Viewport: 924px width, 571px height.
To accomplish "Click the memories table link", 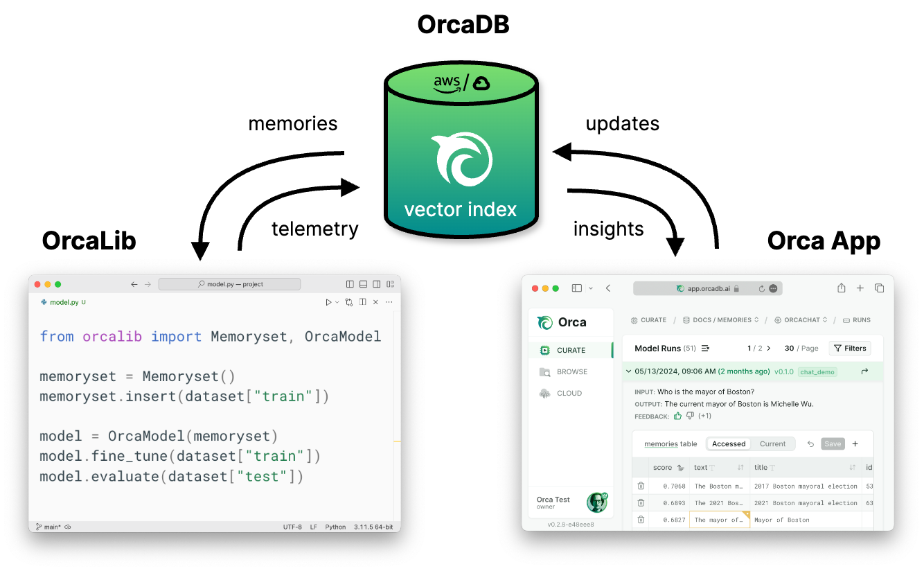I will (670, 444).
